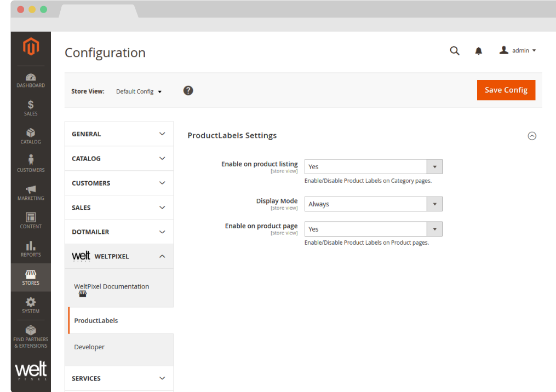Change the Enable on product listing setting
Viewport: 556px width, 392px height.
pos(373,166)
